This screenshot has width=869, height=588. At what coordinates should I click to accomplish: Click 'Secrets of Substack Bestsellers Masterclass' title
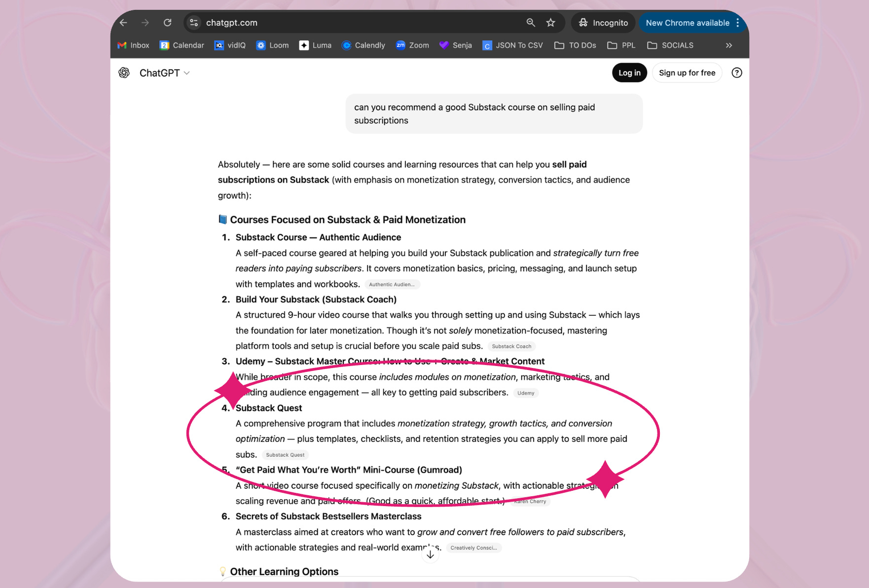[x=328, y=516]
